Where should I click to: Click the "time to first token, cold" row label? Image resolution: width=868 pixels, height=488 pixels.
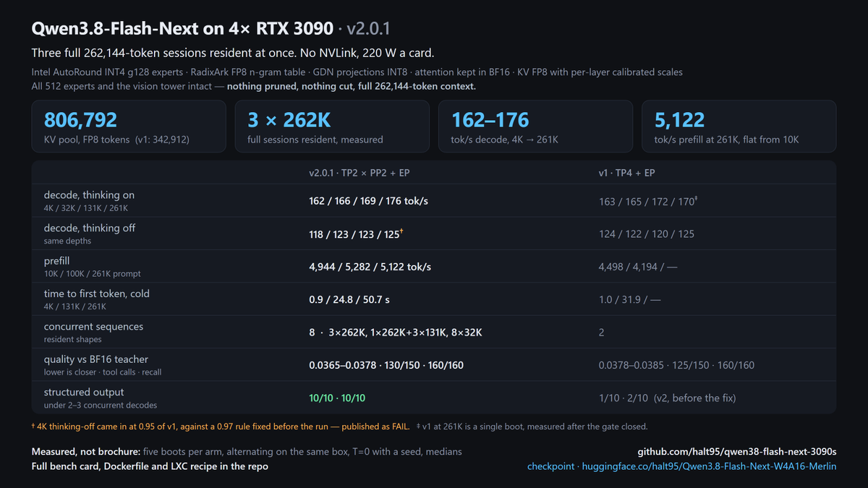pos(97,294)
